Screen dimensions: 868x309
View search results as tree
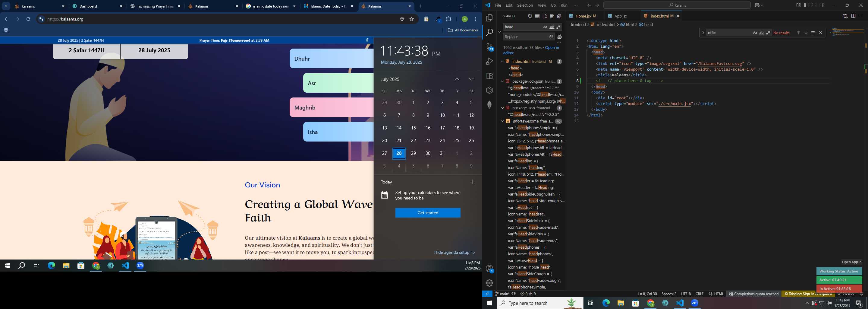coord(552,16)
